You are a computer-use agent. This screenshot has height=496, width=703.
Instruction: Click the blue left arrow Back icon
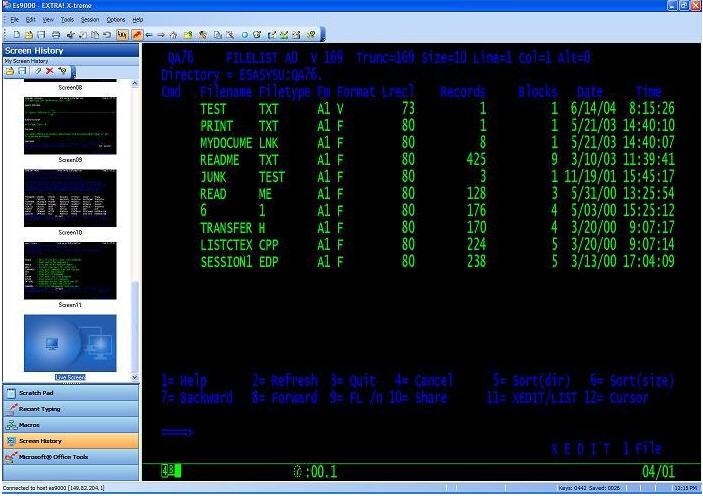point(149,35)
